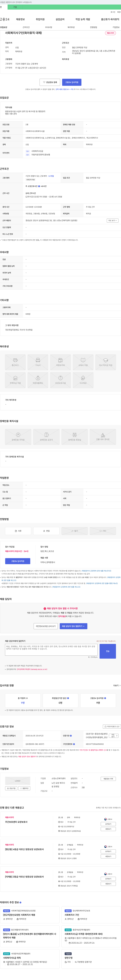Switch to the 근무조건 tab

26,27
